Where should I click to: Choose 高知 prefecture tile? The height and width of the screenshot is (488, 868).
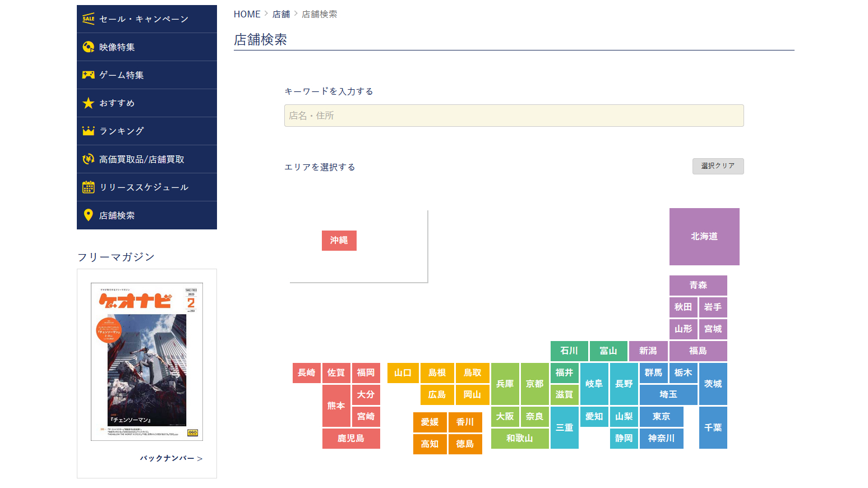coord(430,444)
